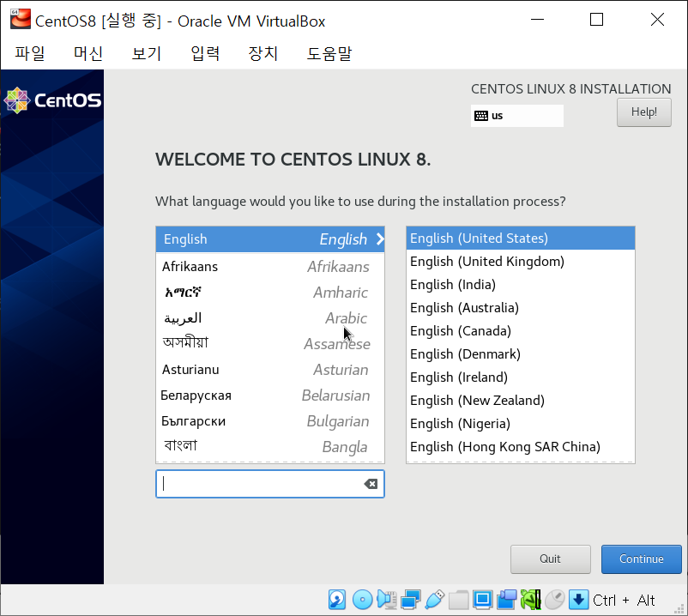Viewport: 688px width, 616px height.
Task: Select Amharic in the language list
Action: (270, 293)
